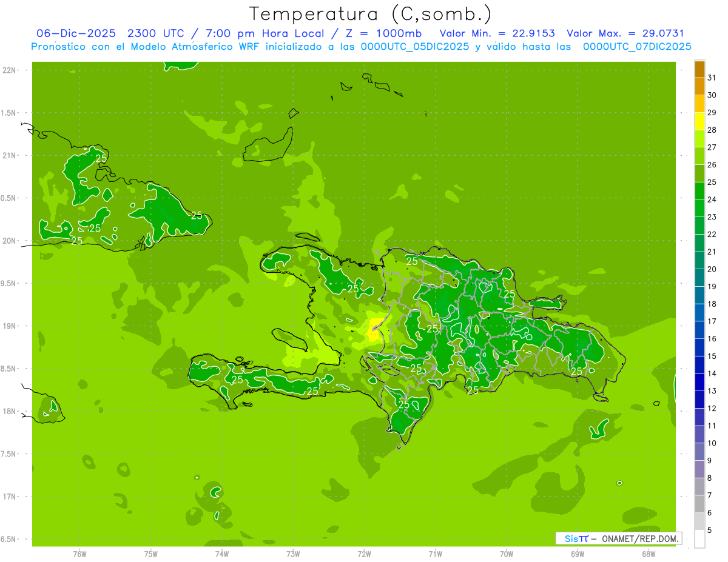
Task: Click the "68W" longitude axis label
Action: click(x=649, y=554)
